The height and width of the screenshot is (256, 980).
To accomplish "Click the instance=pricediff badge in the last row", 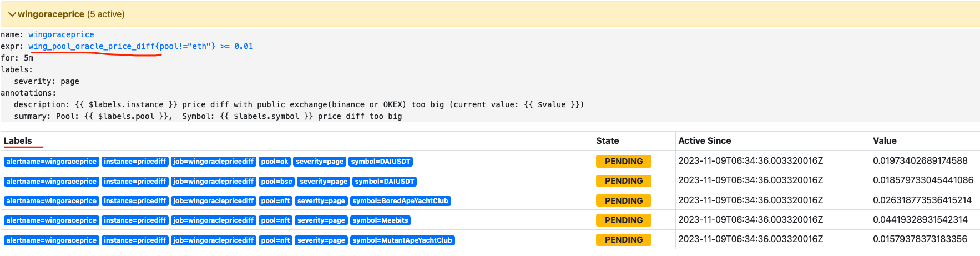I will pyautogui.click(x=135, y=240).
